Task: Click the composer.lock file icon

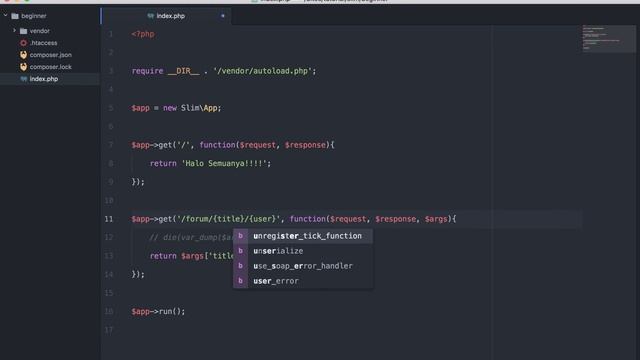Action: coord(24,67)
